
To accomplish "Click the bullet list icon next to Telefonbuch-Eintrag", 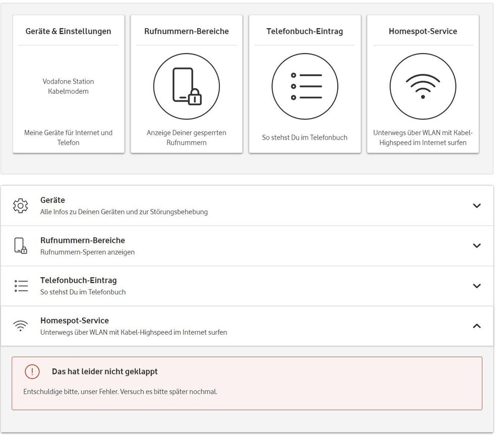I will pyautogui.click(x=20, y=285).
